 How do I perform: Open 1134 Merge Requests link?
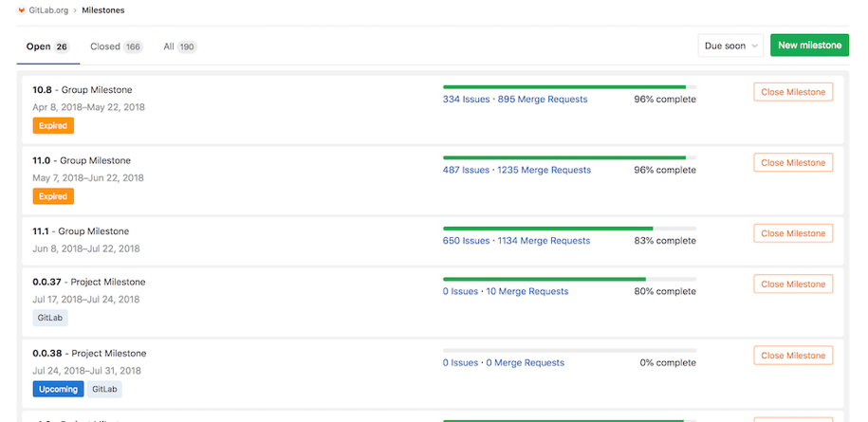544,241
